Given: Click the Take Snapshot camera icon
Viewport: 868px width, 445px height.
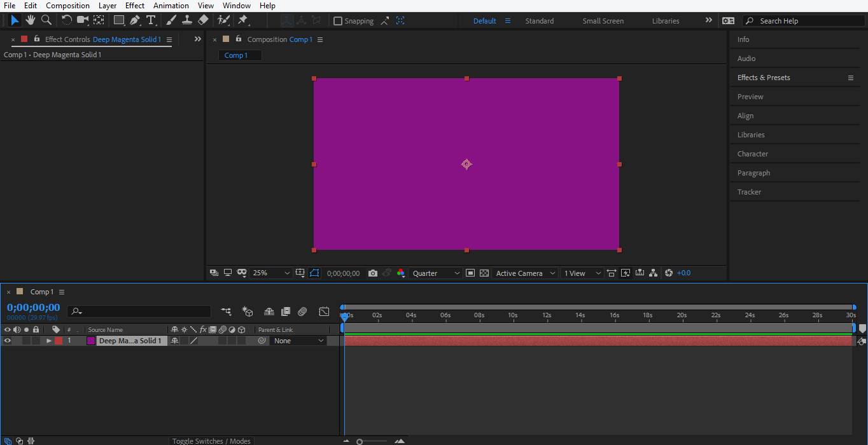Looking at the screenshot, I should (x=373, y=273).
